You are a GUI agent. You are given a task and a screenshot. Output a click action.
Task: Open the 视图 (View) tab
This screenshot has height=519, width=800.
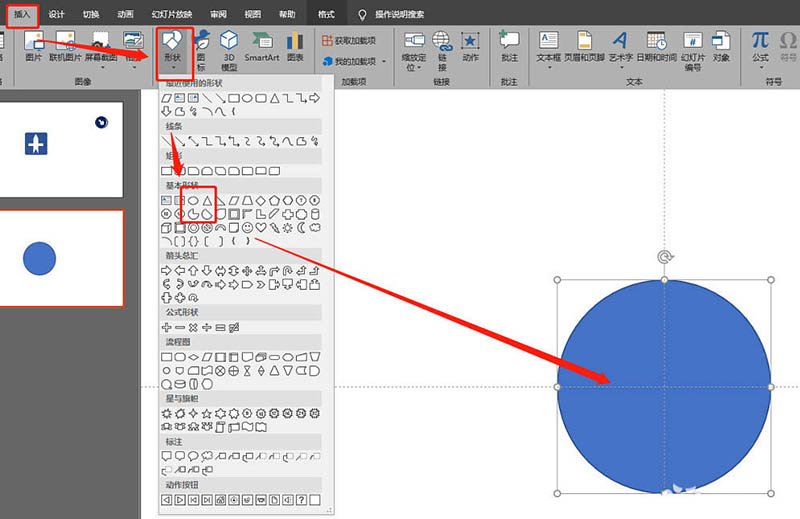253,14
